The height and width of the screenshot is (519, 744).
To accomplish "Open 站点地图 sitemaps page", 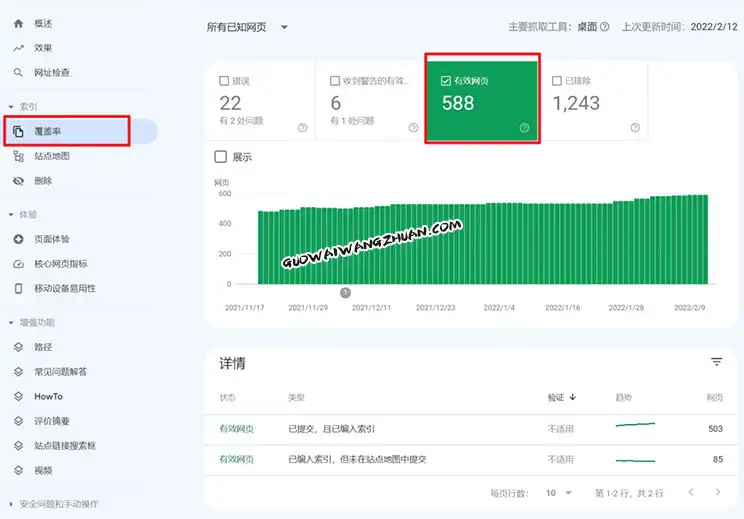I will coord(52,156).
